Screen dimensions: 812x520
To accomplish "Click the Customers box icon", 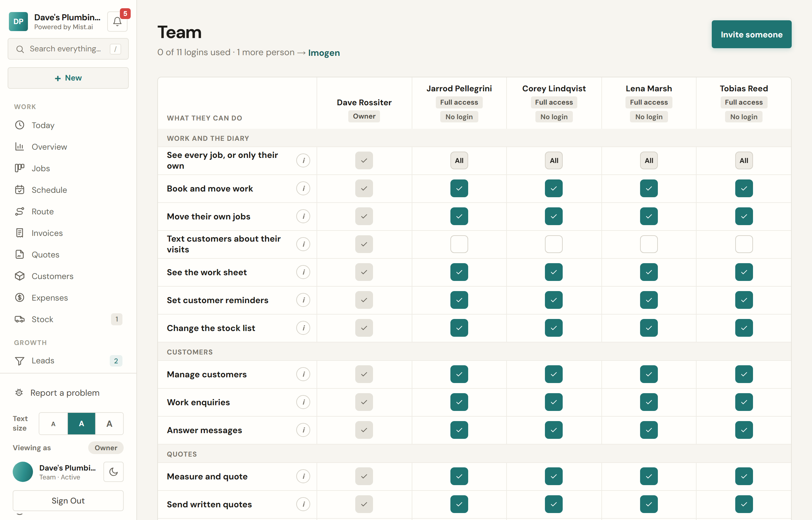I will coord(20,276).
